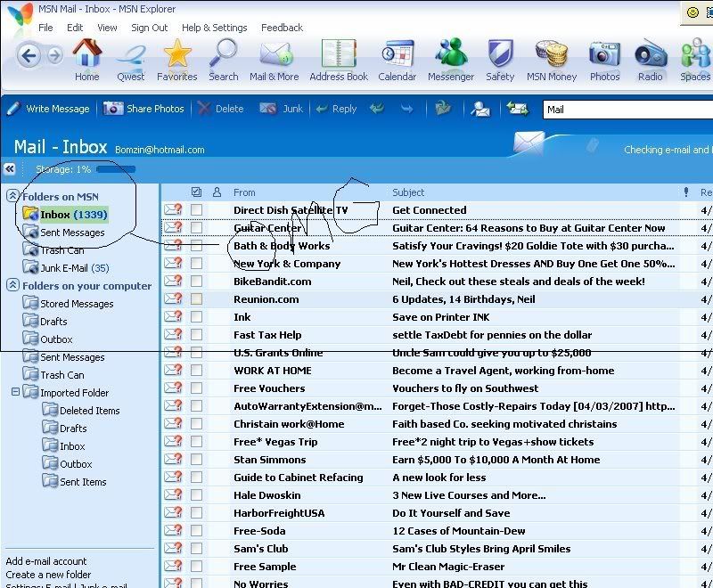This screenshot has height=588, width=713.
Task: Open the Stored Messages folder
Action: point(69,303)
